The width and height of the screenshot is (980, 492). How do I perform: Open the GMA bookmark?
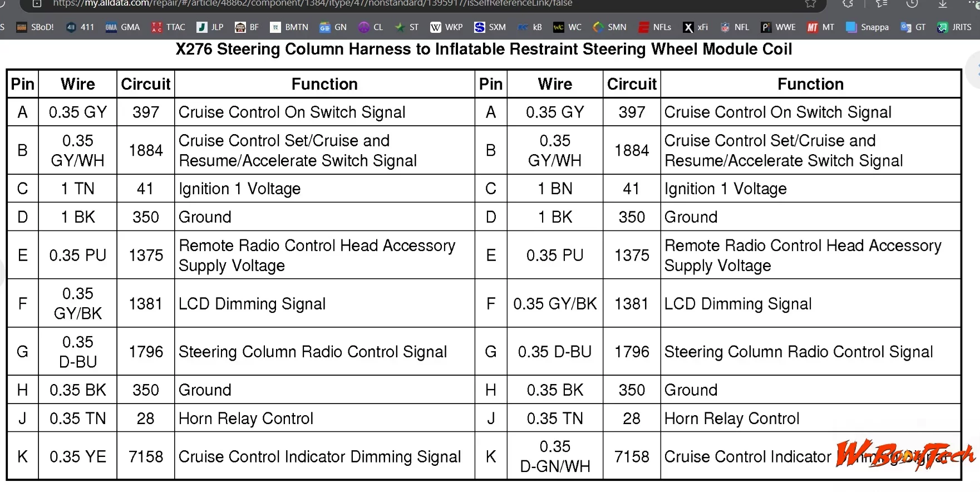click(123, 27)
